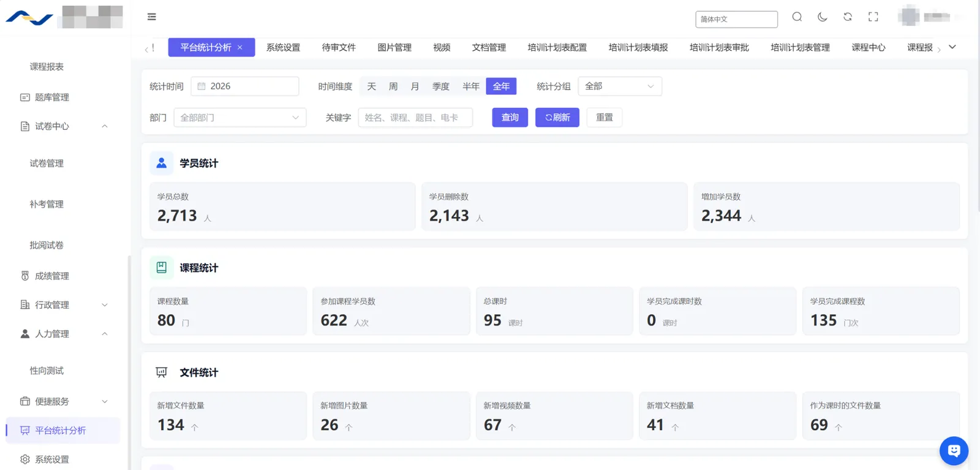Select the 周 time dimension

[x=393, y=86]
